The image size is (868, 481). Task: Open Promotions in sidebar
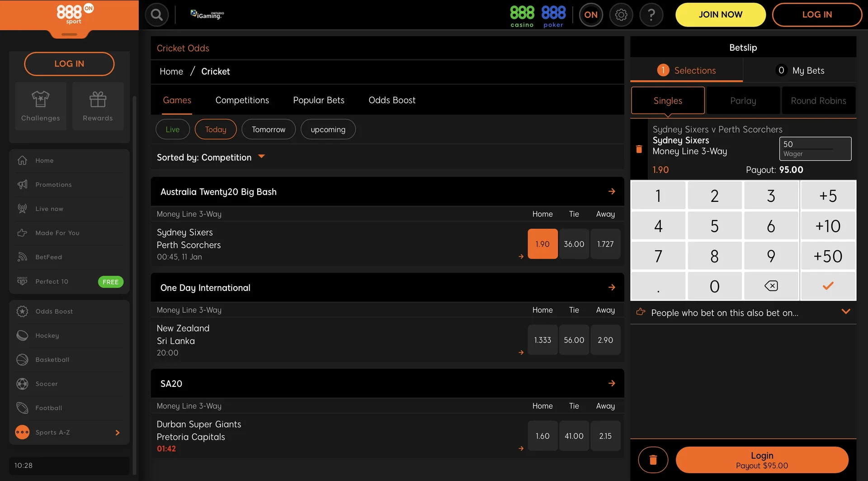click(69, 185)
